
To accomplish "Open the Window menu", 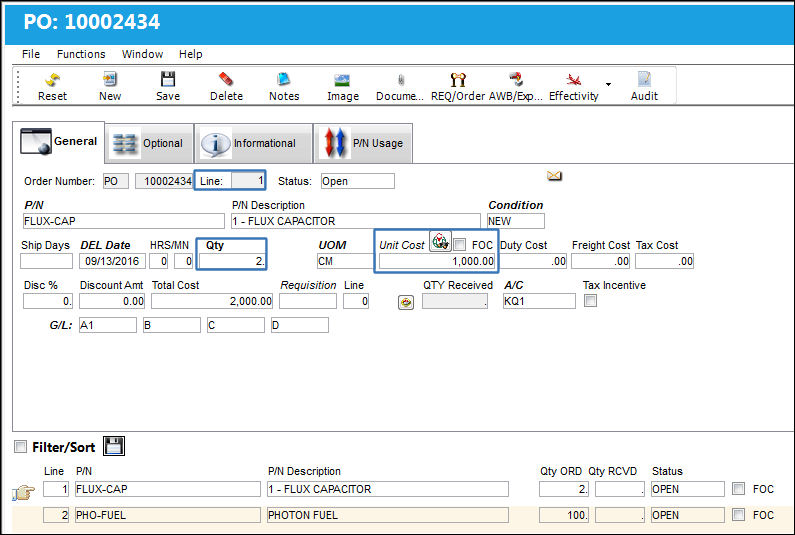I will pos(142,54).
